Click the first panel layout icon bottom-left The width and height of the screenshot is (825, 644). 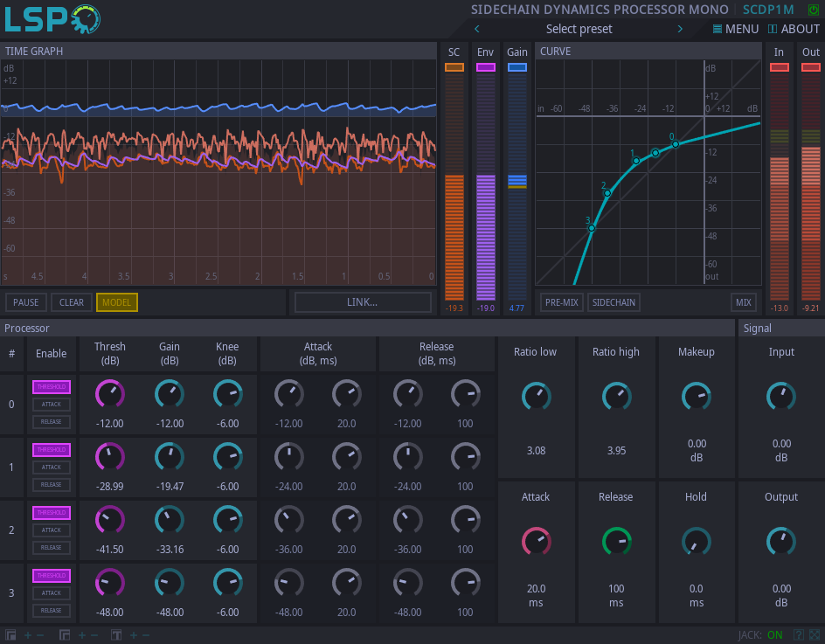(11, 635)
